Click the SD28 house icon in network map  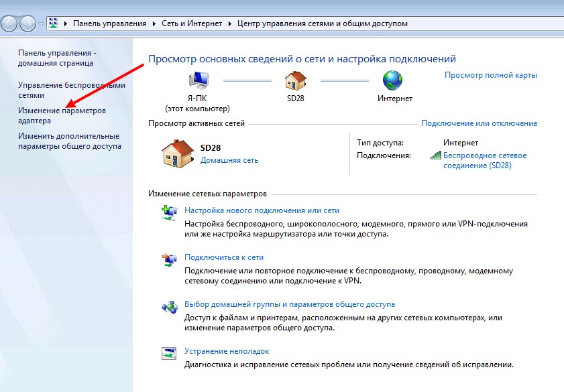click(295, 81)
